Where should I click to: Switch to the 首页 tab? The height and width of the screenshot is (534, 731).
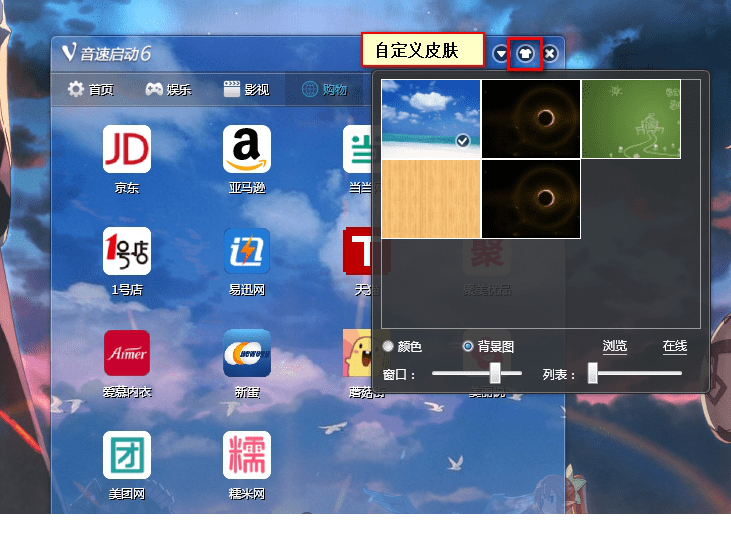pyautogui.click(x=90, y=89)
